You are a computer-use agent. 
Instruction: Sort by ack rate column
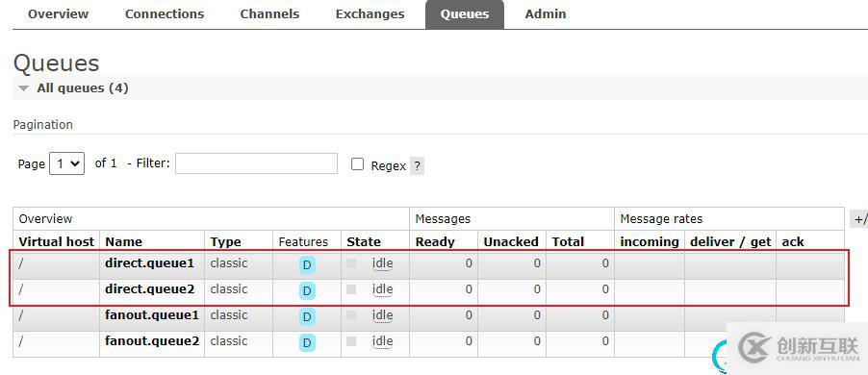coord(793,241)
